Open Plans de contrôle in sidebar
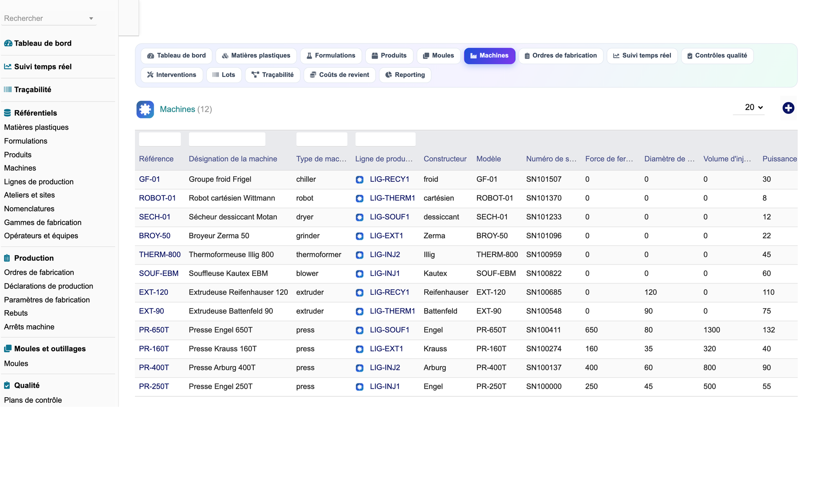This screenshot has width=815, height=504. 33,401
